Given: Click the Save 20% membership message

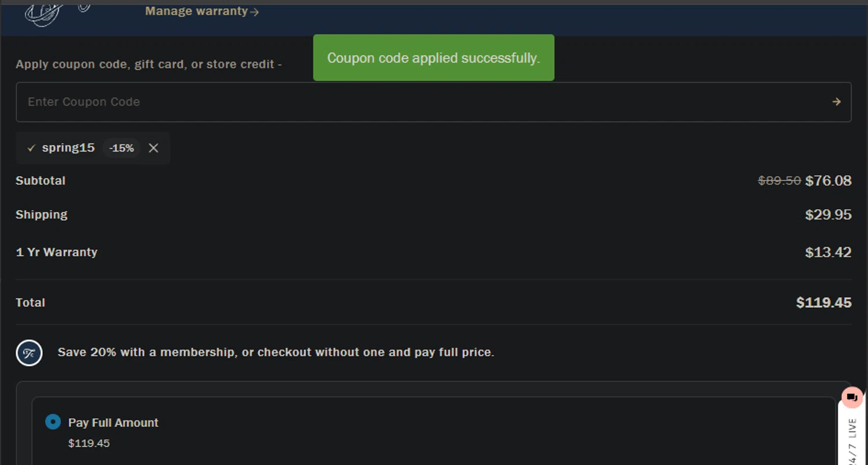Looking at the screenshot, I should (x=275, y=352).
